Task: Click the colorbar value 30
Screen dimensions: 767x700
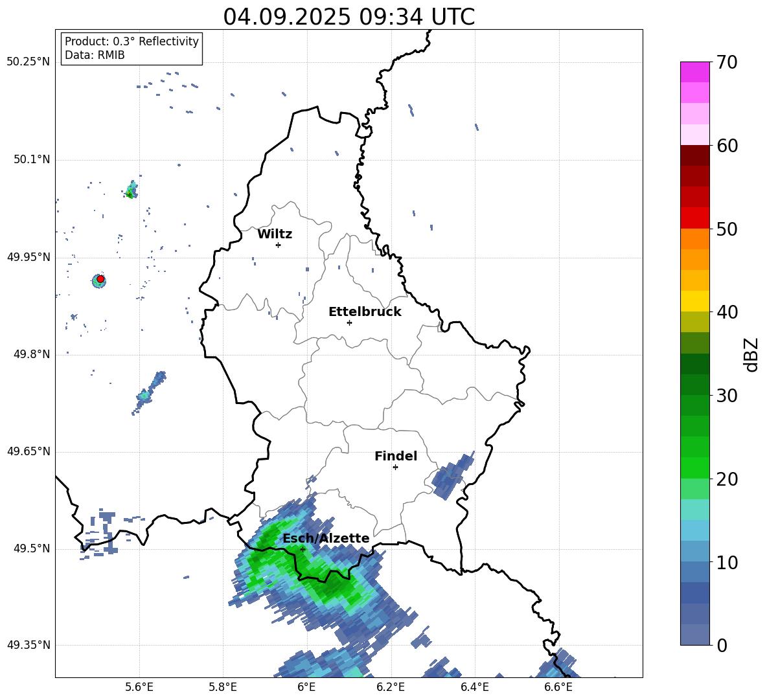Action: coord(727,396)
